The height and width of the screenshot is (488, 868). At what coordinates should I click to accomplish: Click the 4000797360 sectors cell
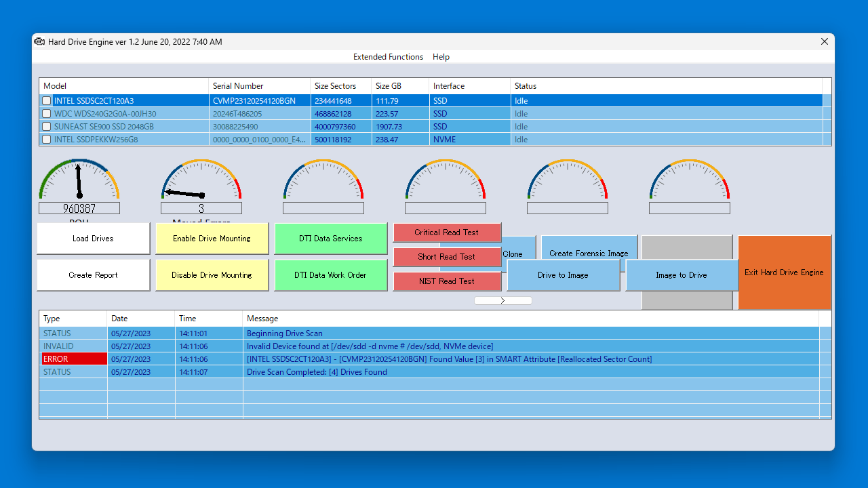340,127
